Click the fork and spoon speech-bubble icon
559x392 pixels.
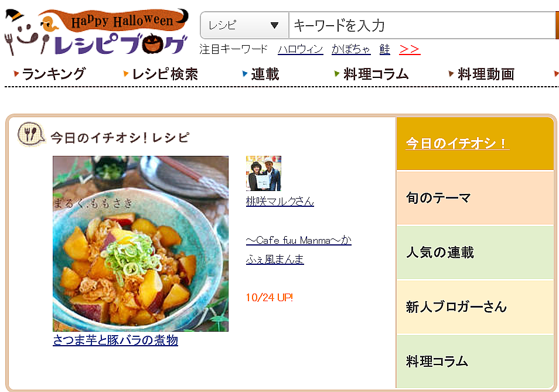[x=32, y=134]
